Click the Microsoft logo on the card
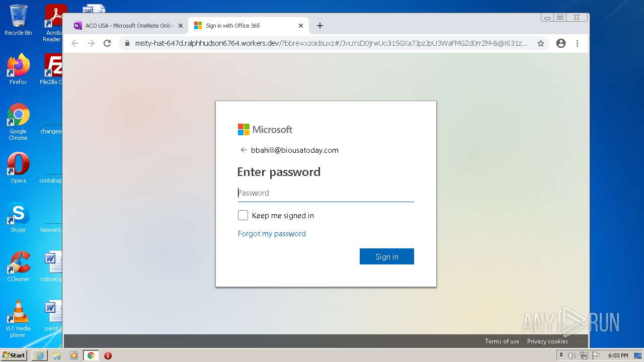This screenshot has height=362, width=644. pos(265,130)
